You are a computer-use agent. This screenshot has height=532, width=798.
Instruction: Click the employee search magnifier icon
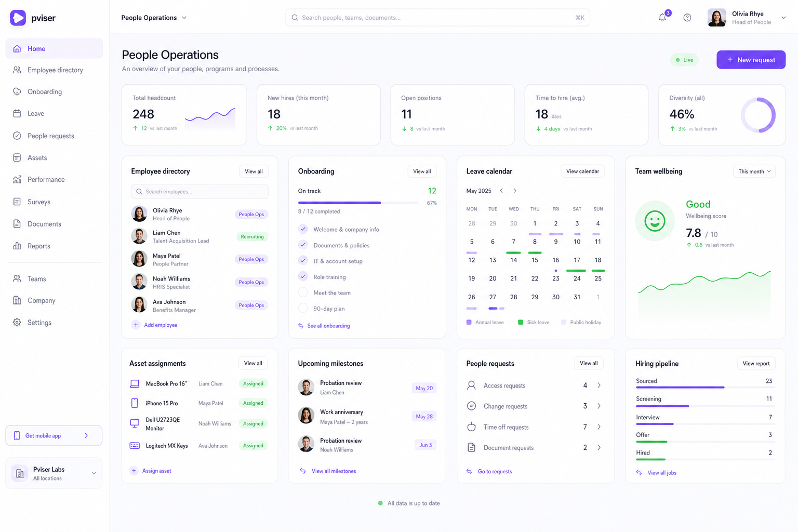coord(139,192)
